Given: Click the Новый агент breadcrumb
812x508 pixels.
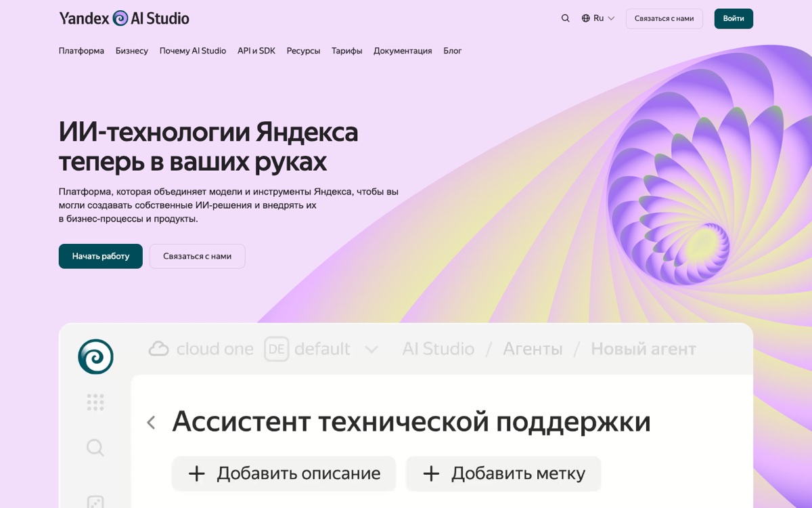Looking at the screenshot, I should point(644,349).
